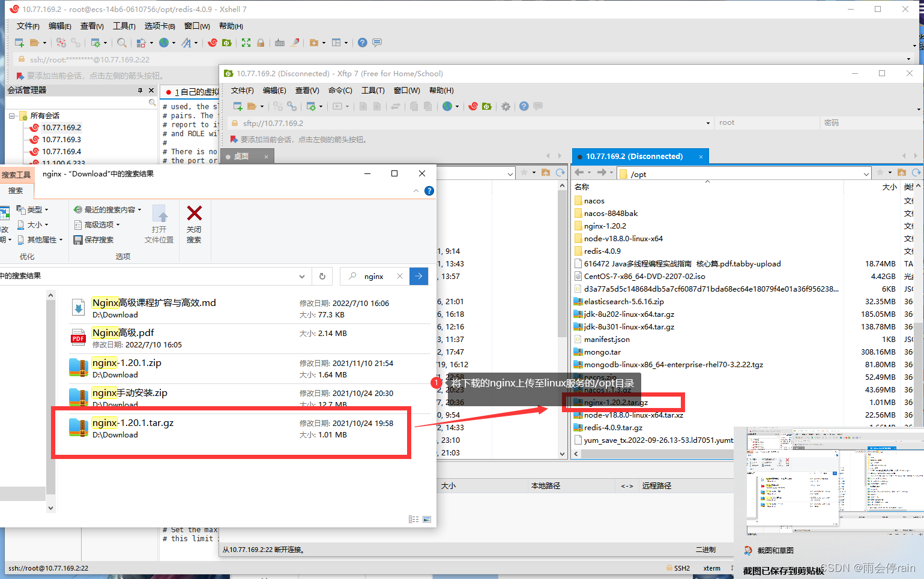924x579 pixels.
Task: Expand Explorer address bar history dropdown
Action: click(301, 276)
